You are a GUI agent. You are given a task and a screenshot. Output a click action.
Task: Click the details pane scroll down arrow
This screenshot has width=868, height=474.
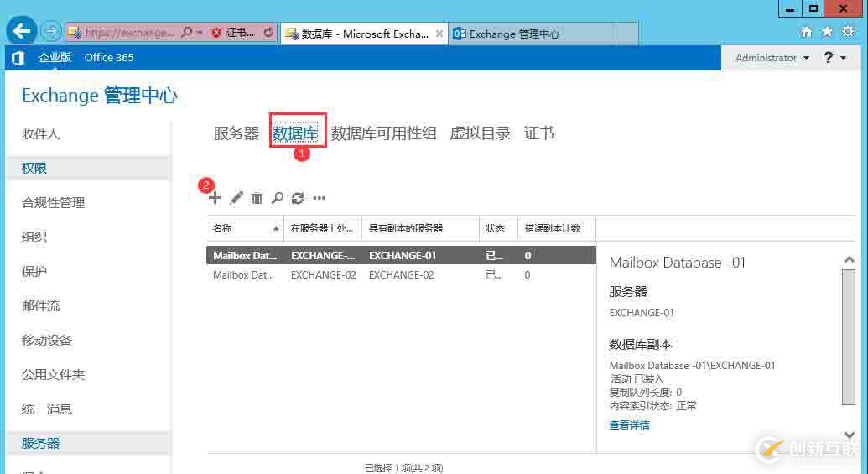point(849,435)
